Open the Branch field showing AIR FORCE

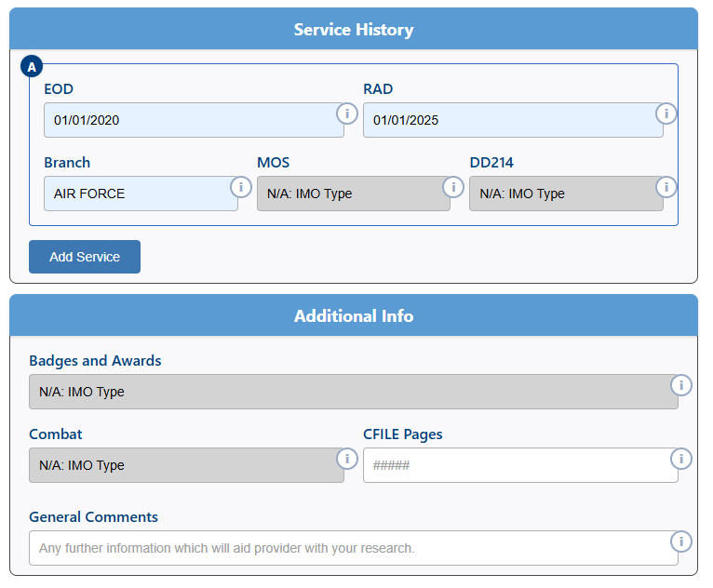141,194
